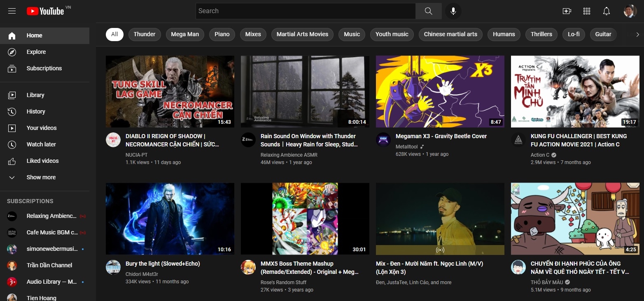Open the notifications bell
This screenshot has height=301, width=644.
[607, 11]
